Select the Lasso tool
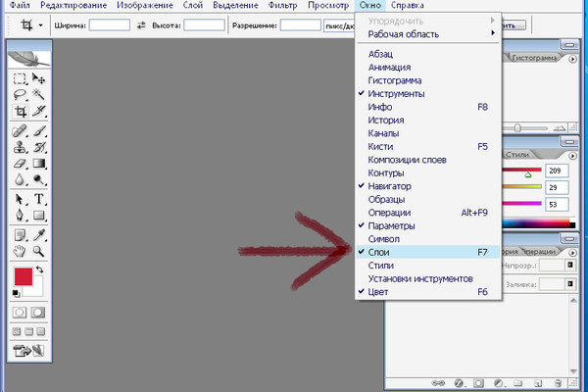Viewport: 588px width, 392px height. click(20, 94)
